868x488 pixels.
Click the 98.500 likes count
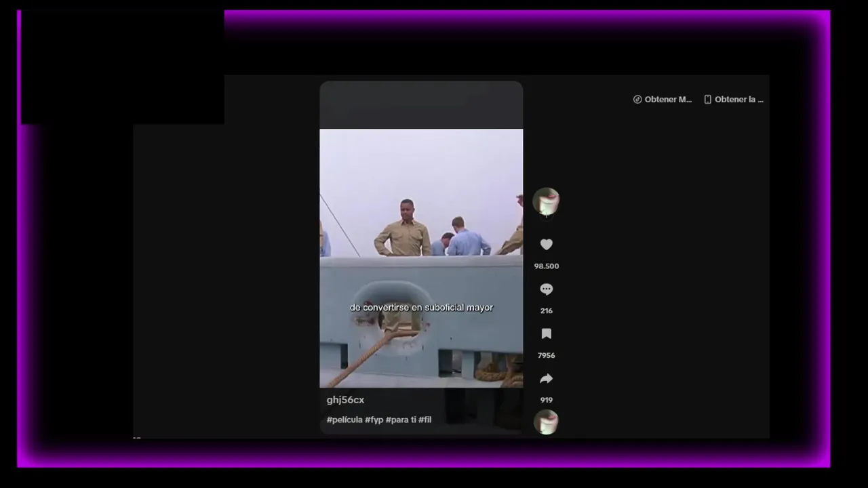click(546, 266)
